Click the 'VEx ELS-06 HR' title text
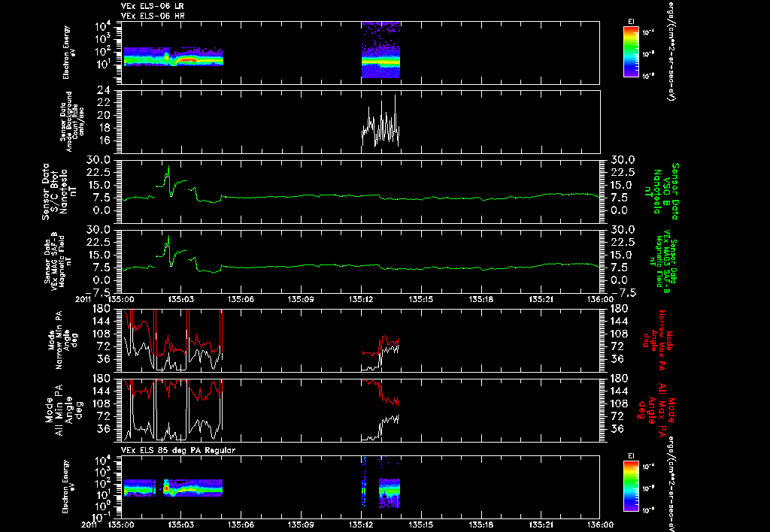770x532 pixels. [x=153, y=17]
